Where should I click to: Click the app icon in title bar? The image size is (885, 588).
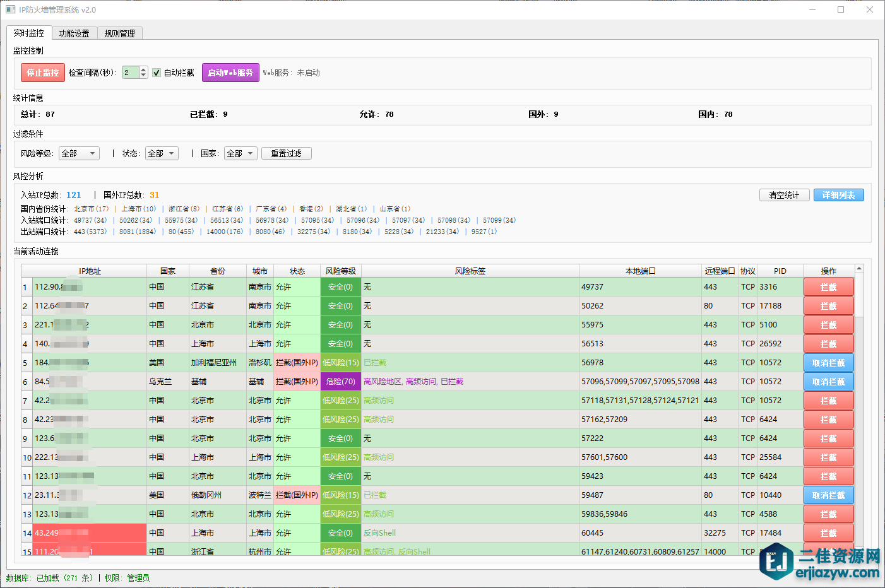coord(10,9)
